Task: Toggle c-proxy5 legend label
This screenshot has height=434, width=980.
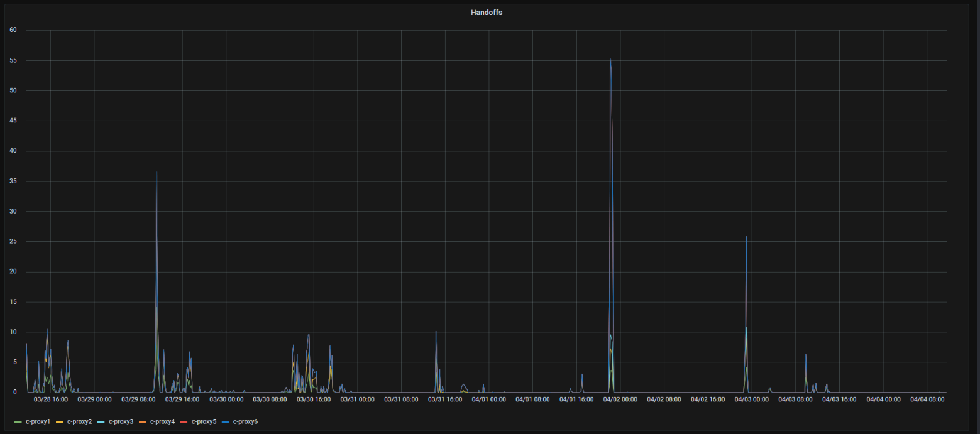Action: (204, 421)
